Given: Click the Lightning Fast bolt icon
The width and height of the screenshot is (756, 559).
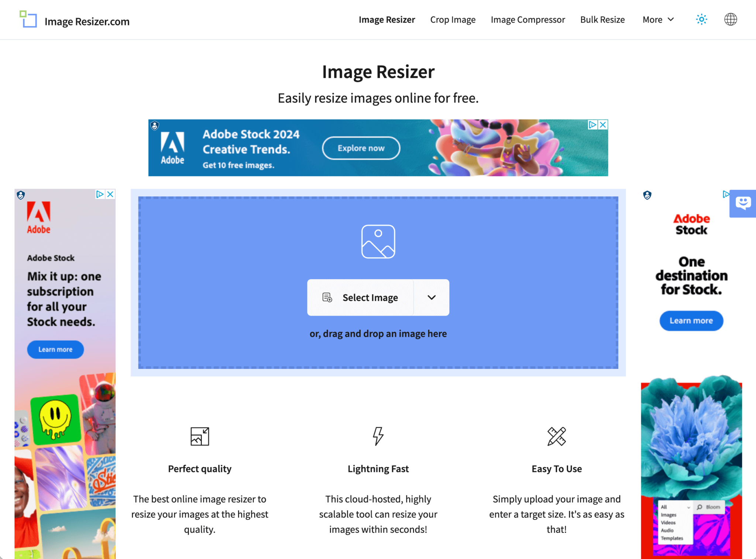Looking at the screenshot, I should [378, 436].
